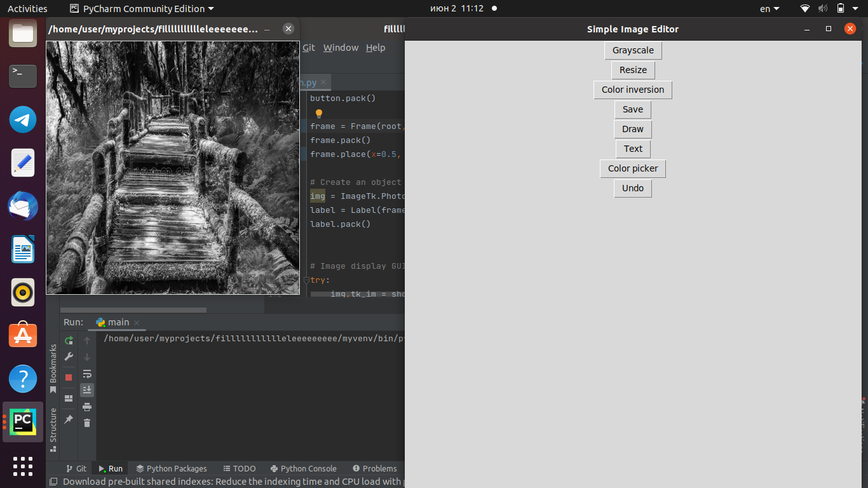Close the 'main' run tab
This screenshot has height=488, width=868.
136,323
